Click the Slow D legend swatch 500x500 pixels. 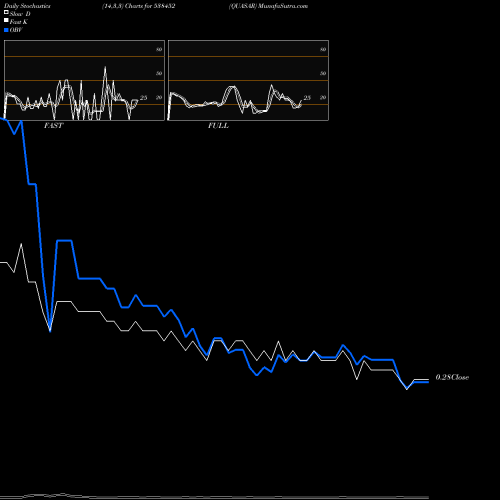6,12
